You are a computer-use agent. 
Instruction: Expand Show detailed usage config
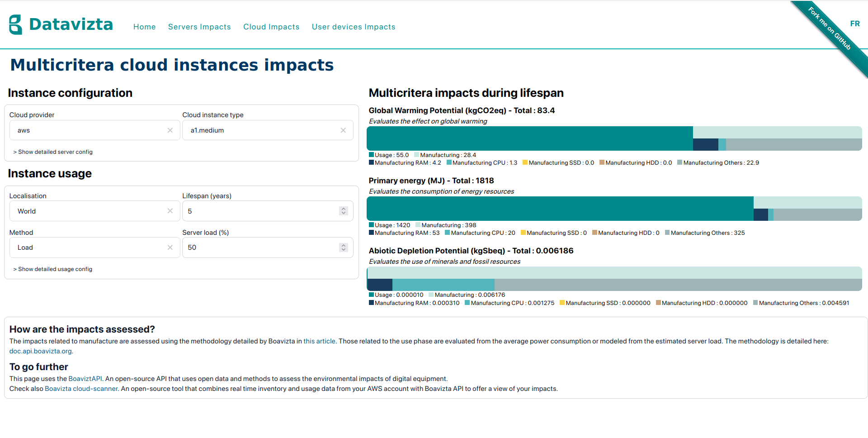point(53,269)
